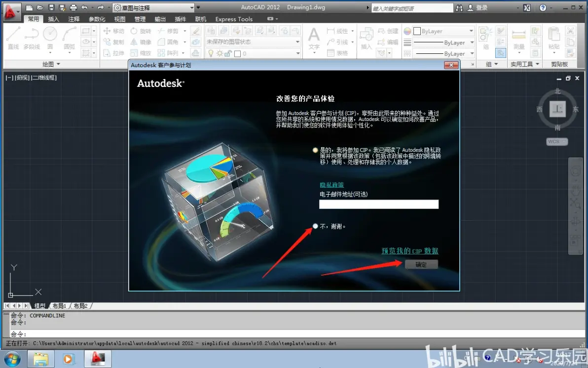Switch to the Express Tools ribbon tab

coord(234,19)
